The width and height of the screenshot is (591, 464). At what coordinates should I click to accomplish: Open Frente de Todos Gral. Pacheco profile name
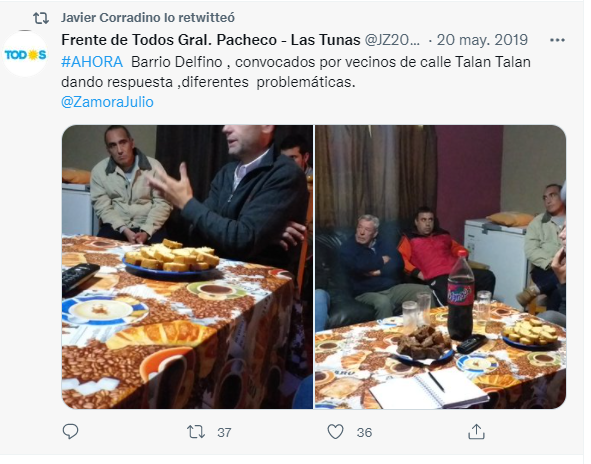coord(211,40)
